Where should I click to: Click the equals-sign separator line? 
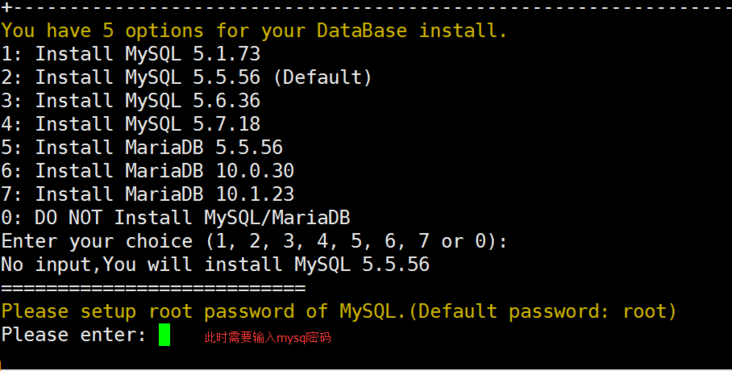pyautogui.click(x=153, y=288)
